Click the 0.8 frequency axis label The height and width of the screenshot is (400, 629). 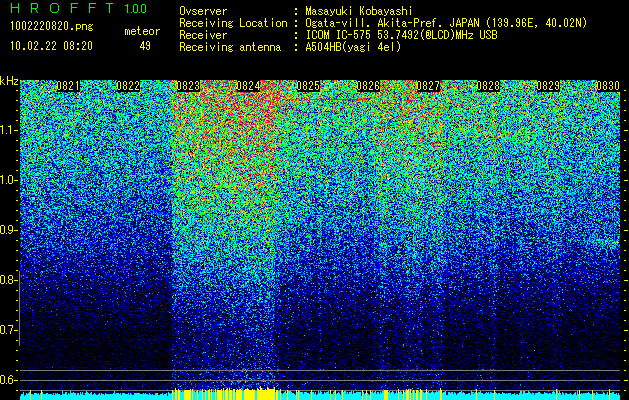tap(7, 280)
